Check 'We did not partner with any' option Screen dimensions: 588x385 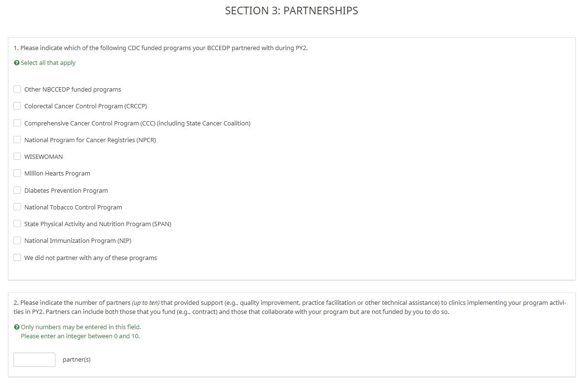17,258
